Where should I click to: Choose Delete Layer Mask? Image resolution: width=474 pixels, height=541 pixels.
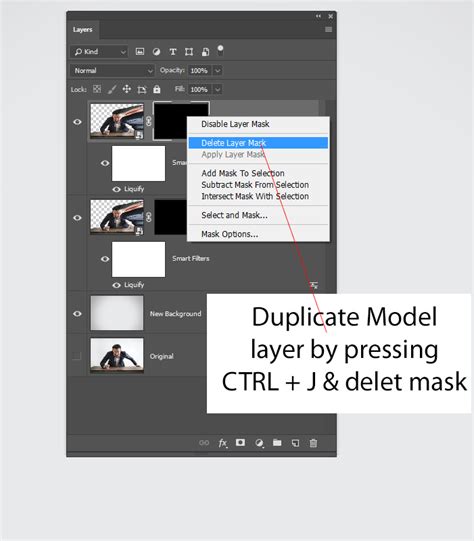click(x=258, y=142)
